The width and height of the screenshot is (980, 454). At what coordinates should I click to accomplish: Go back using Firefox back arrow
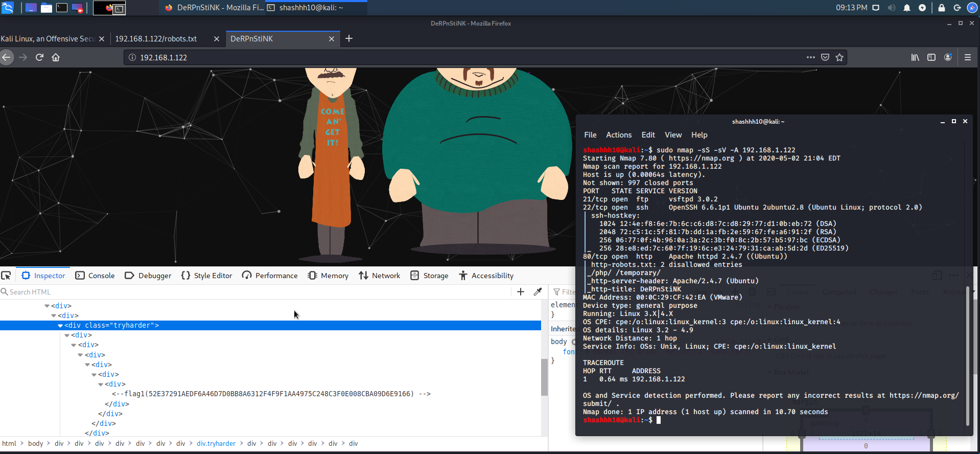pyautogui.click(x=7, y=57)
